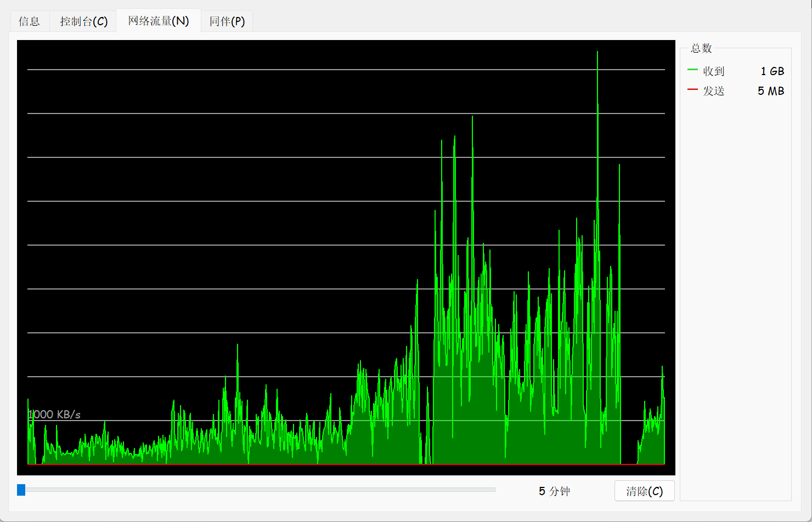This screenshot has width=812, height=522.
Task: Select the 收到 legend label
Action: pyautogui.click(x=714, y=71)
